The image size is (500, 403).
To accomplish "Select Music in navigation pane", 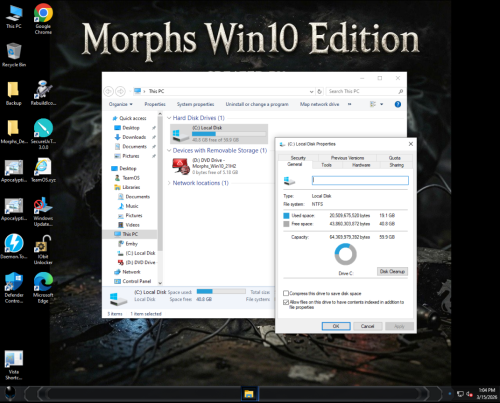I will point(132,206).
